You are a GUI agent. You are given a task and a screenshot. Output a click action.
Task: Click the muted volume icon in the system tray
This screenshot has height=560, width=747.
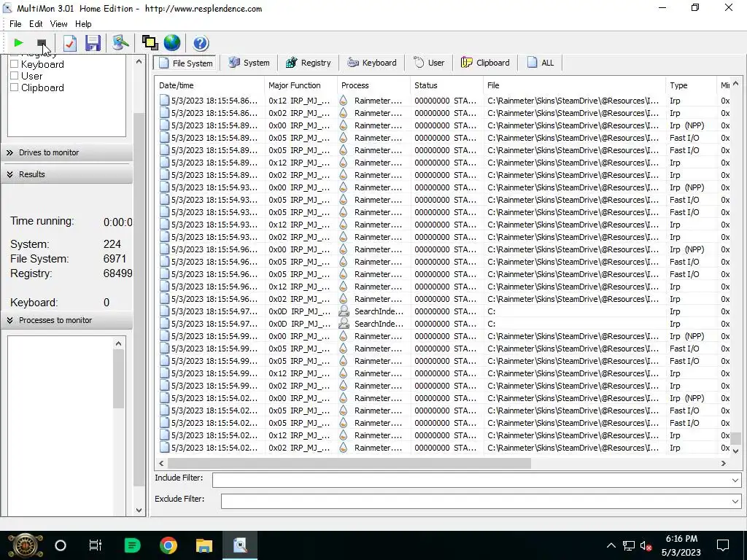646,545
